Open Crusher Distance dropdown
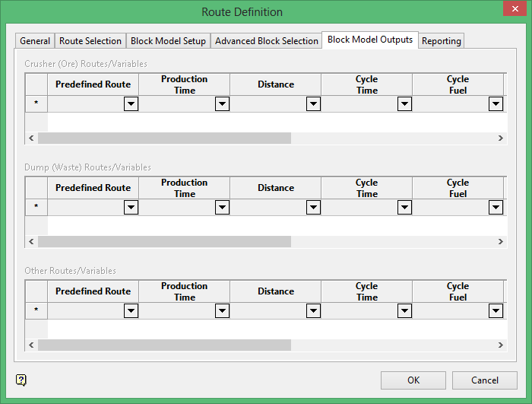Image resolution: width=532 pixels, height=404 pixels. [x=313, y=104]
